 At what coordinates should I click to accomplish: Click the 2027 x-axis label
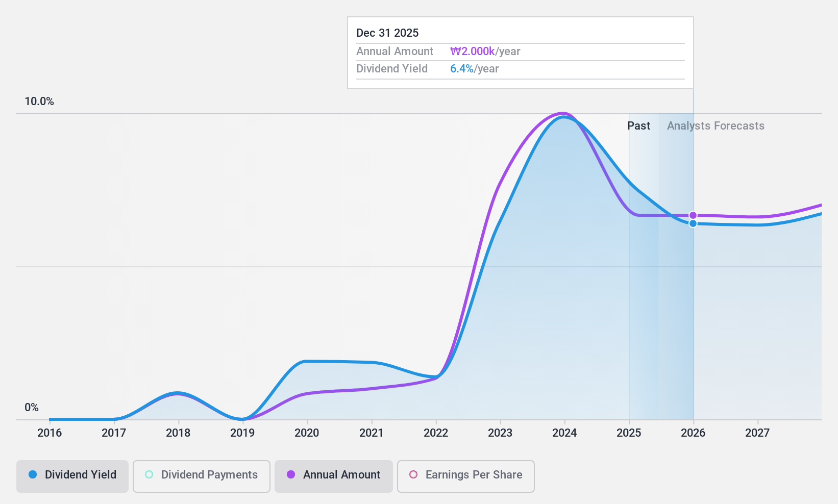[x=757, y=433]
